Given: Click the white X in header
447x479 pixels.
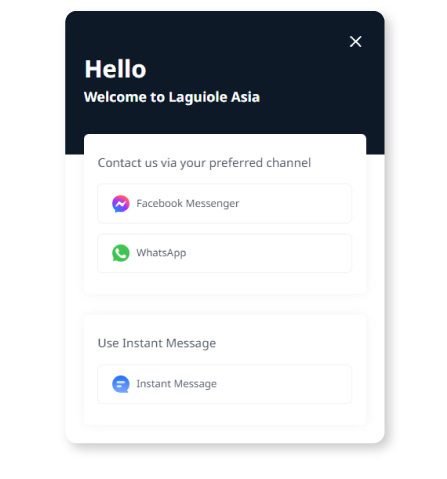Looking at the screenshot, I should [x=356, y=42].
